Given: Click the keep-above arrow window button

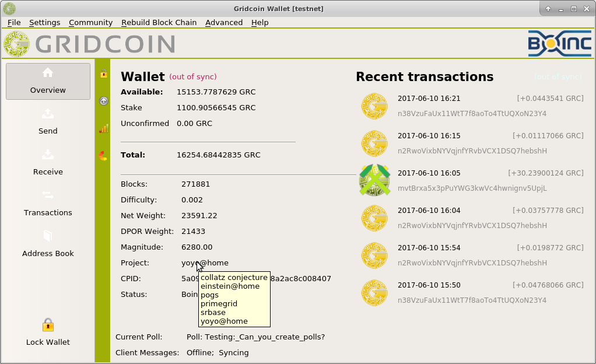Looking at the screenshot, I should point(548,9).
